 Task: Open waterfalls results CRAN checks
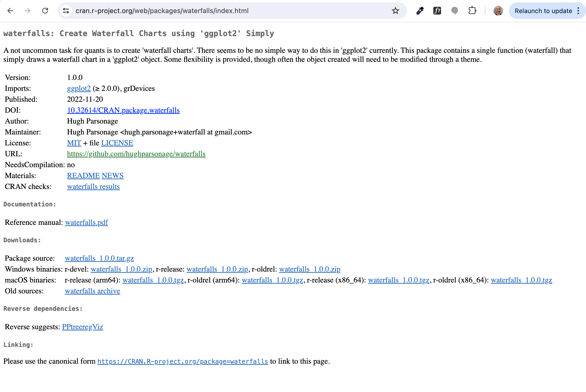click(x=93, y=187)
